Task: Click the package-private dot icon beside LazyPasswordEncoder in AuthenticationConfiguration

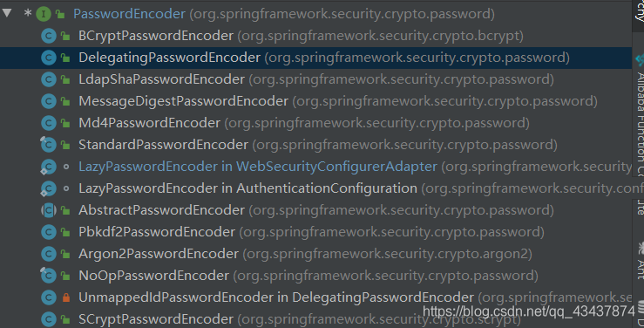Action: pyautogui.click(x=66, y=188)
